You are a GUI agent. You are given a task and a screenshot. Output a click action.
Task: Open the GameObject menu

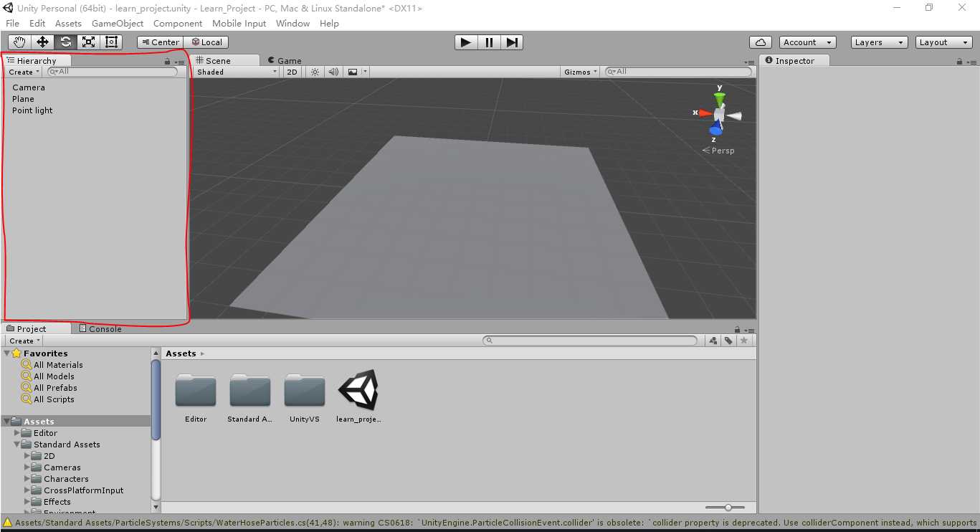(x=118, y=23)
